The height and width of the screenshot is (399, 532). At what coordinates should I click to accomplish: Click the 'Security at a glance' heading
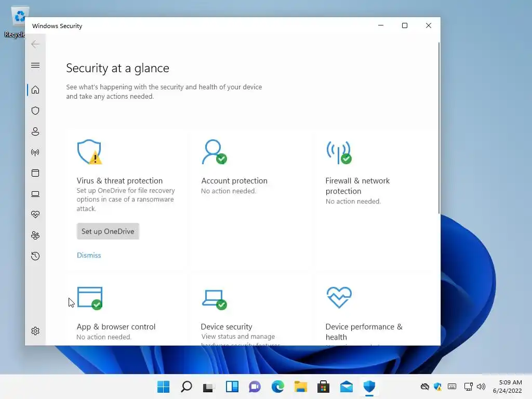click(117, 68)
